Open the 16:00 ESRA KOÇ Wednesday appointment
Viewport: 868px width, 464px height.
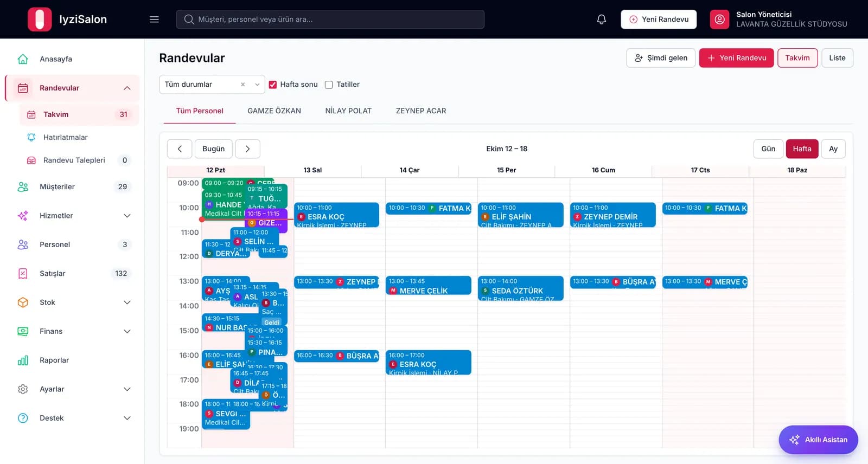click(x=429, y=362)
